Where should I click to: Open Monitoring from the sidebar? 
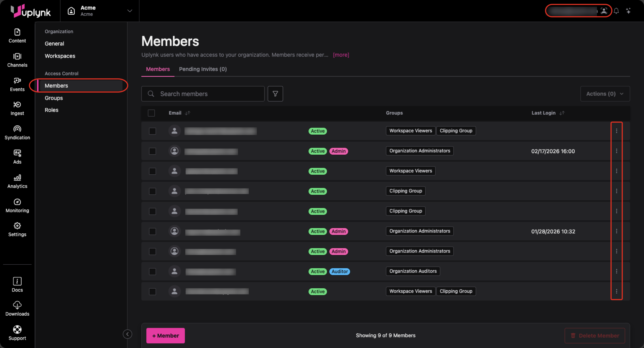17,206
